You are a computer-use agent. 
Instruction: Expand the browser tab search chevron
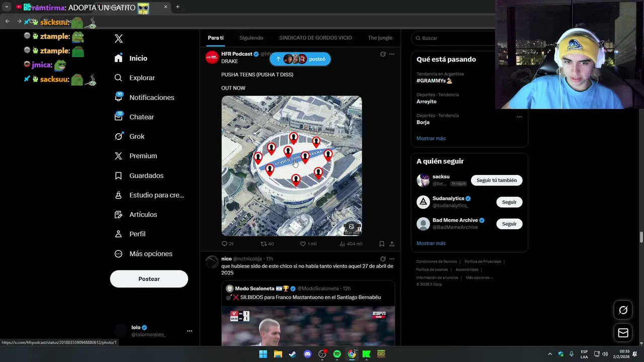click(x=7, y=7)
